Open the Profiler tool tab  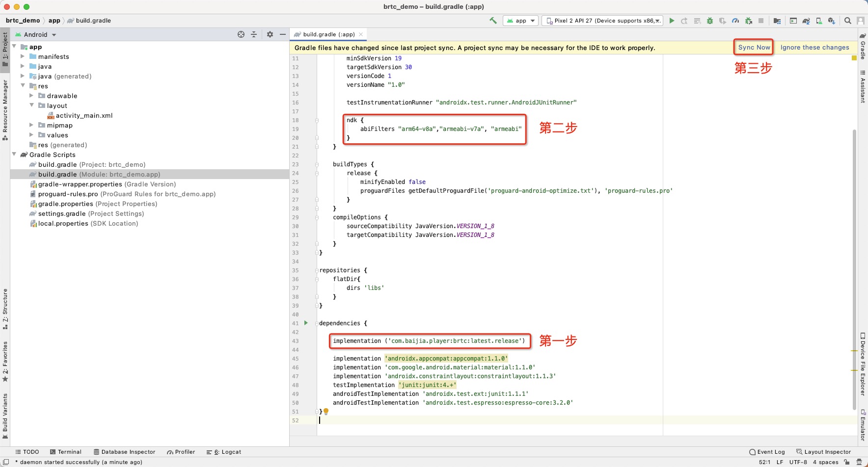[x=181, y=452]
